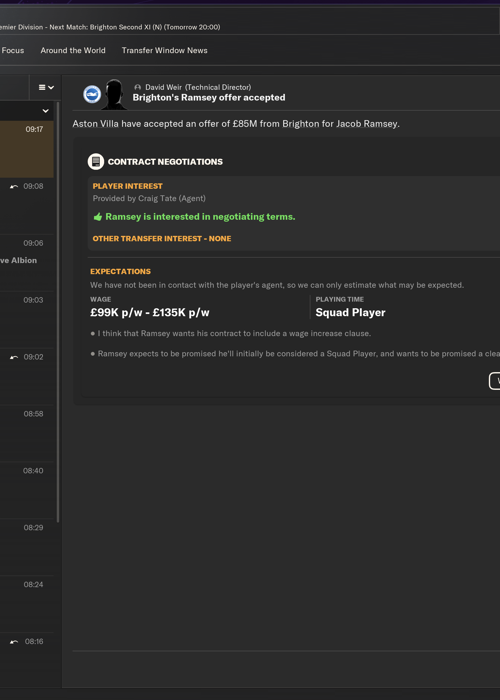Image resolution: width=500 pixels, height=700 pixels.
Task: Click the Brighton's Ramsey offer accepted headline
Action: (209, 98)
